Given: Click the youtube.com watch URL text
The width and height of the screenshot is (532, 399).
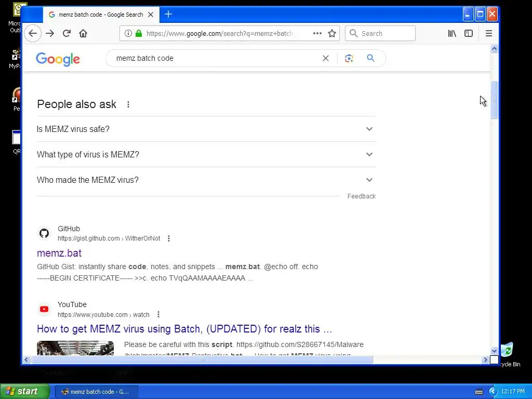Looking at the screenshot, I should 103,314.
